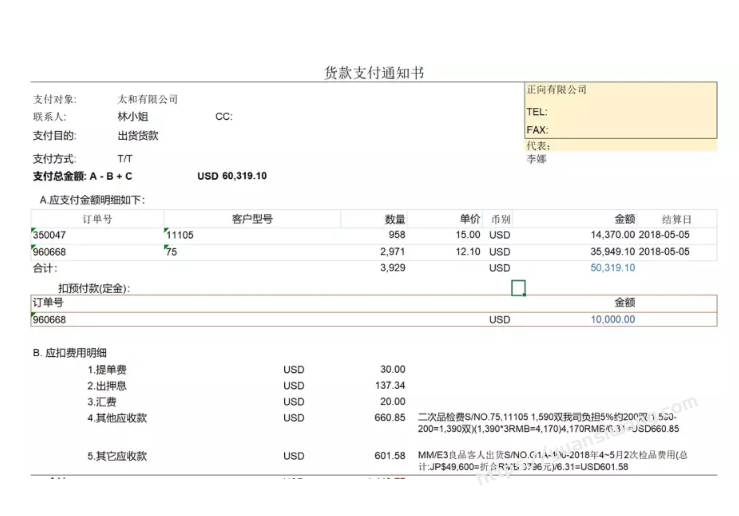Viewport: 739px width, 516px height.
Task: Click the payment method value T/T
Action: 125,159
